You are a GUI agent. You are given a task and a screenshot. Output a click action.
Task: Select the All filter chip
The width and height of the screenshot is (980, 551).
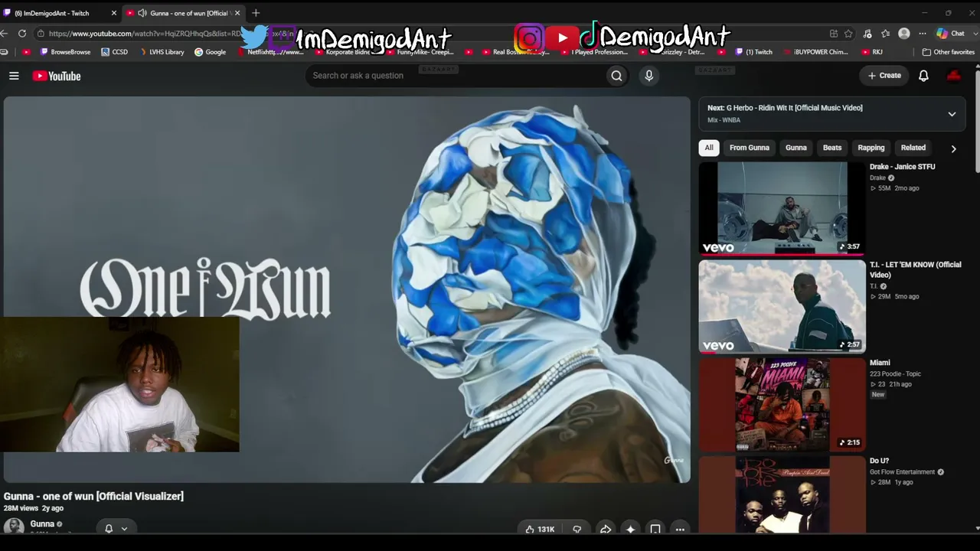click(709, 148)
